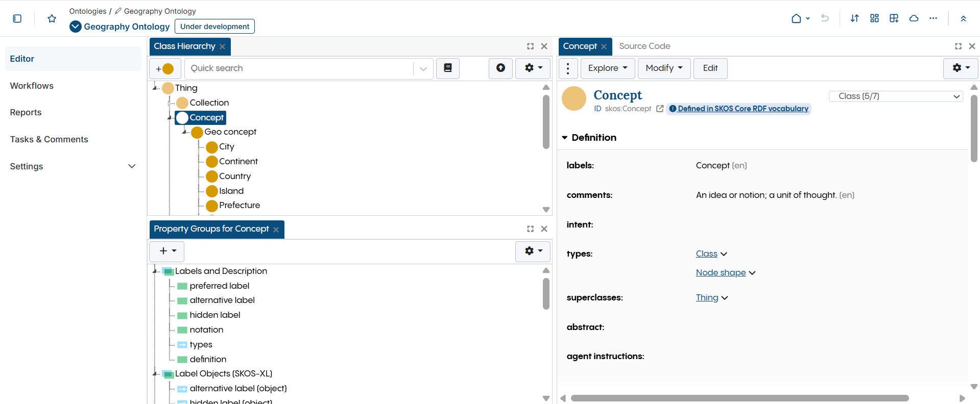Image resolution: width=980 pixels, height=404 pixels.
Task: Select the preferred label property
Action: click(x=220, y=286)
